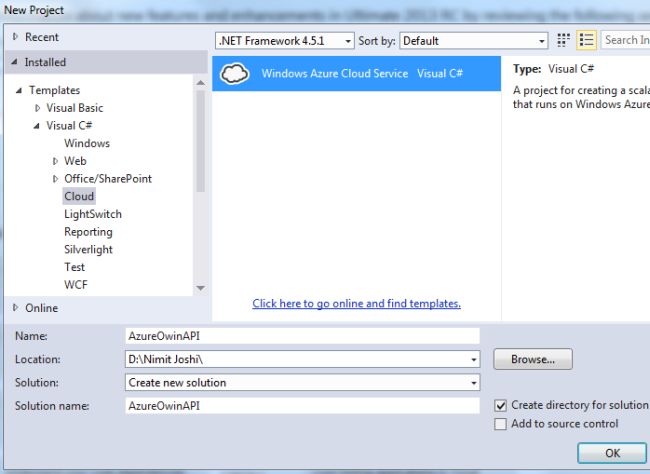Click the cloud icon of Azure Cloud Service
The height and width of the screenshot is (474, 650).
[235, 73]
